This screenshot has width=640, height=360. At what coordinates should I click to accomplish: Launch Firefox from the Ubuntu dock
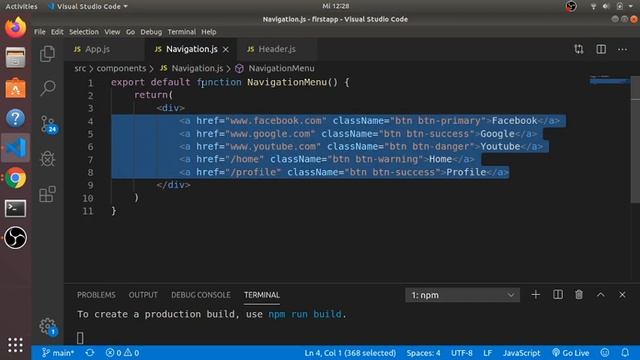[x=16, y=28]
